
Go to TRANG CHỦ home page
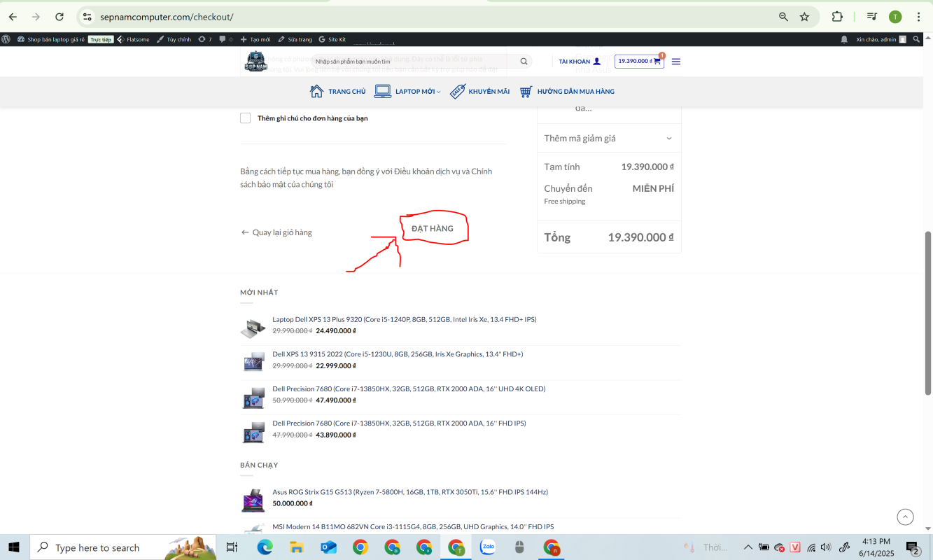(337, 92)
